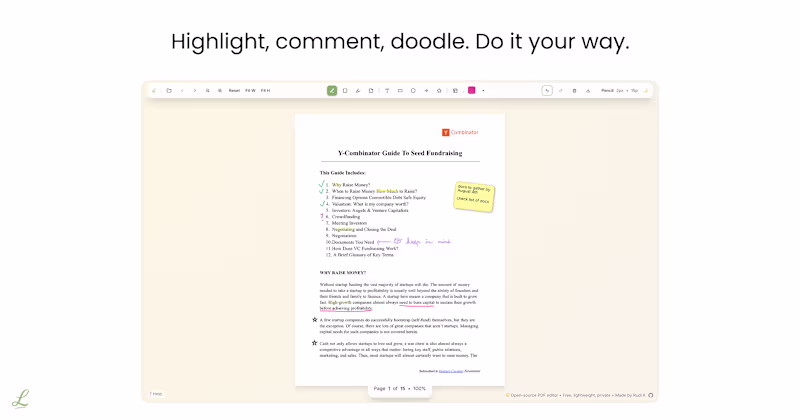Screen dimensions: 800x420
Task: Click the Reset zoom button
Action: point(234,90)
